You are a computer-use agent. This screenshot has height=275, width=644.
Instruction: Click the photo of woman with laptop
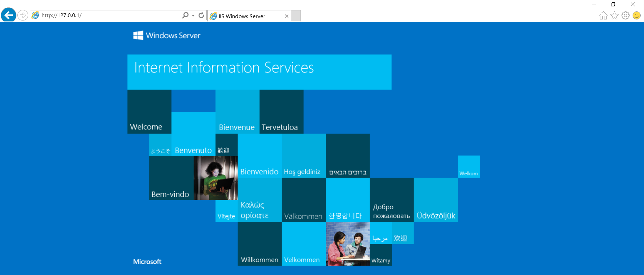pos(216,178)
